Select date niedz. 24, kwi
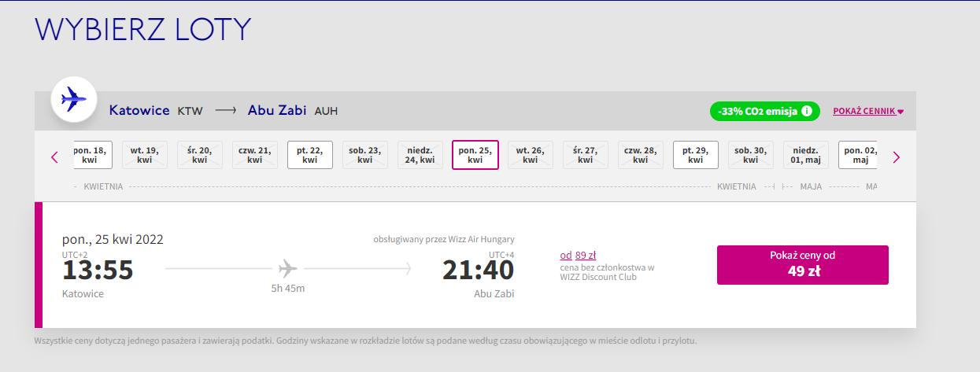The height and width of the screenshot is (372, 980). 420,155
